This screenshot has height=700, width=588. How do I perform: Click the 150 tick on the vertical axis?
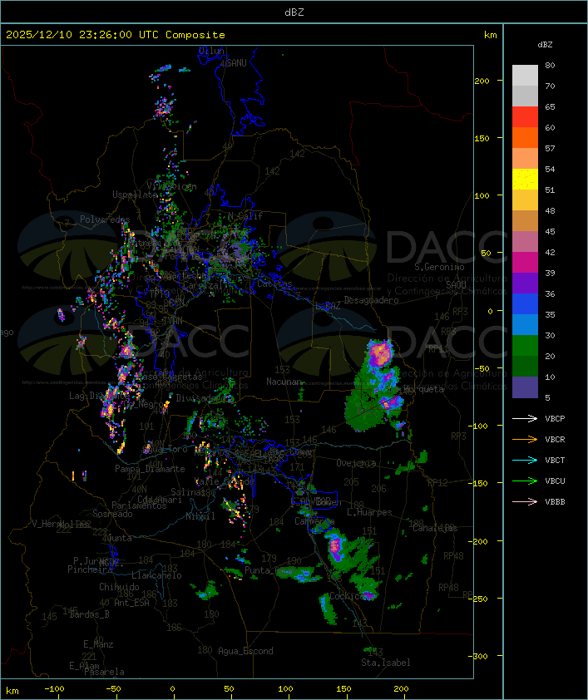482,138
